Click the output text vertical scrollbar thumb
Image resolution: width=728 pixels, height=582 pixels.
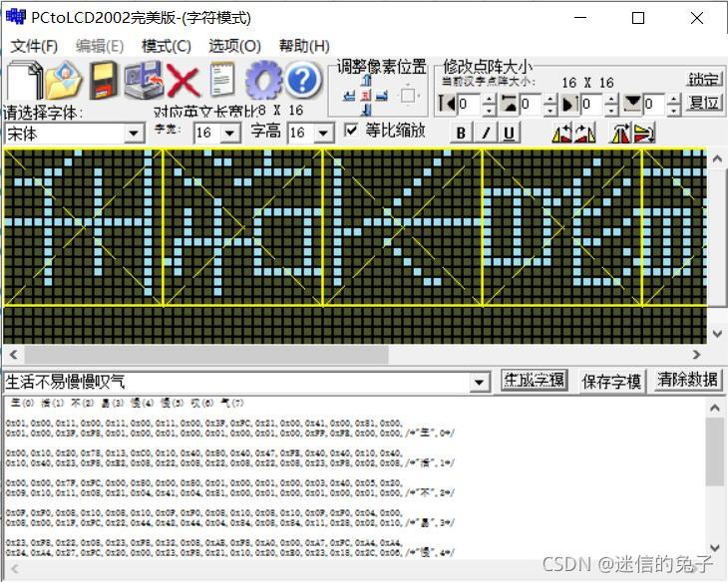coord(714,451)
